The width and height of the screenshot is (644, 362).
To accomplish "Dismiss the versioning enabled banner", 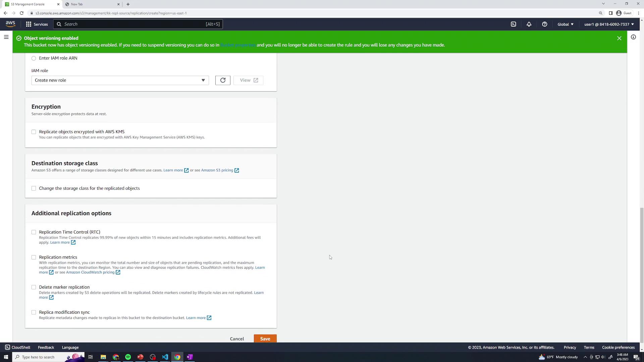I will pos(619,38).
